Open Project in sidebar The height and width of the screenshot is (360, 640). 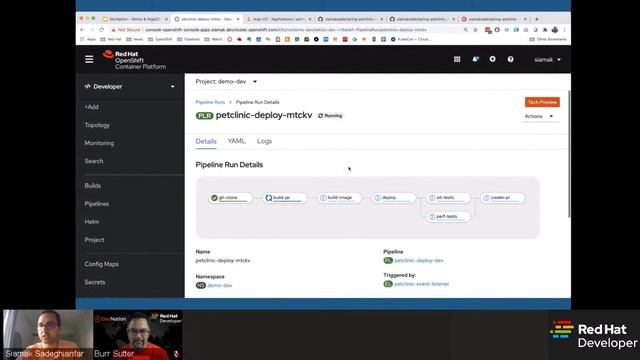click(94, 240)
